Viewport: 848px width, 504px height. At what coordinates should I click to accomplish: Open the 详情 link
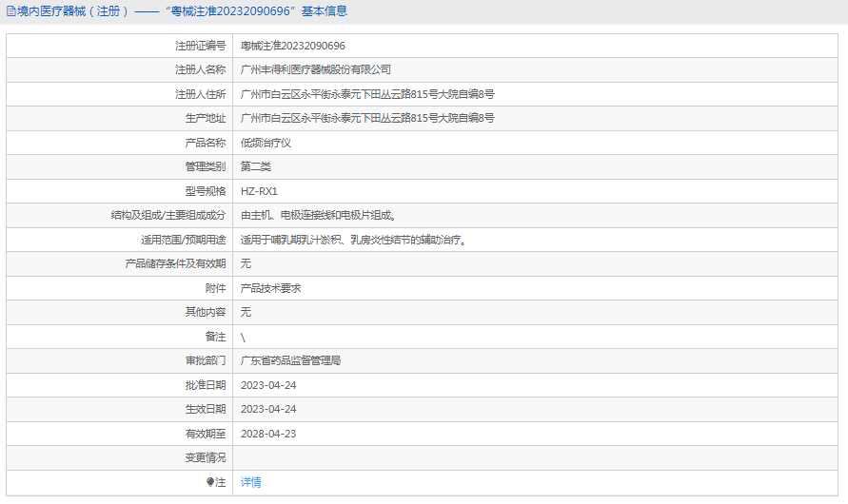[251, 482]
